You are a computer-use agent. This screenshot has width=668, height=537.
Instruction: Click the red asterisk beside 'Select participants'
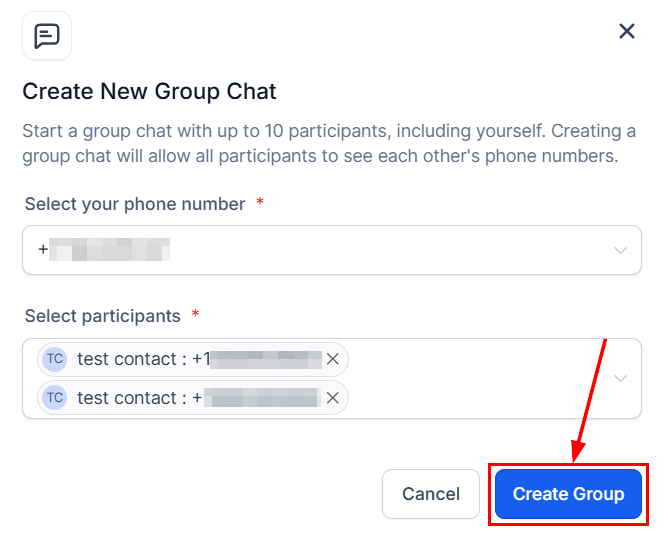pos(195,315)
